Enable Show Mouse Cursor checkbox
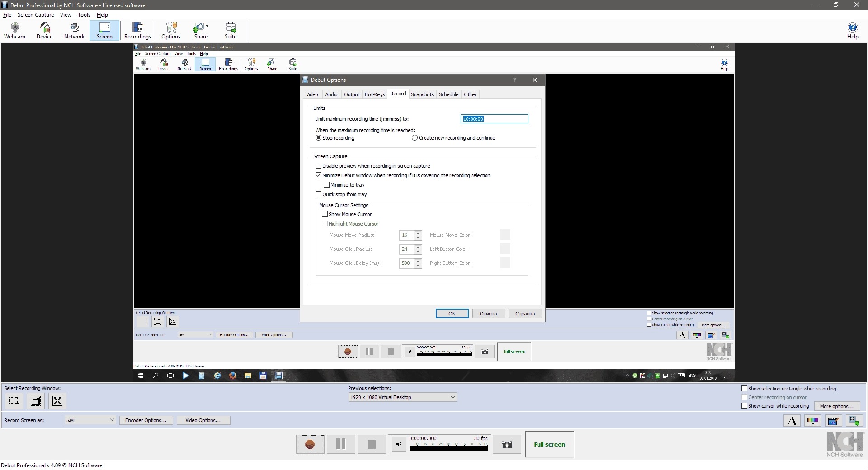Image resolution: width=868 pixels, height=470 pixels. (347, 214)
